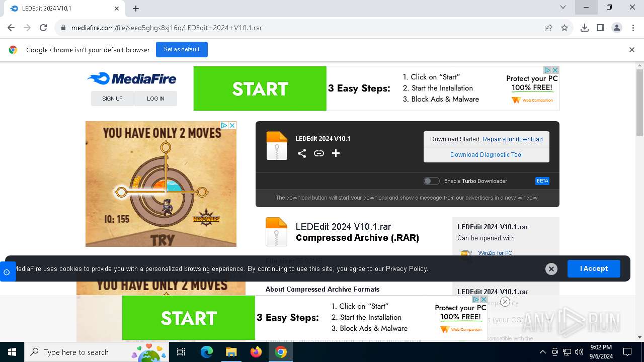Viewport: 644px width, 362px height.
Task: Enable Turbo Downloader toggle
Action: coord(431,181)
